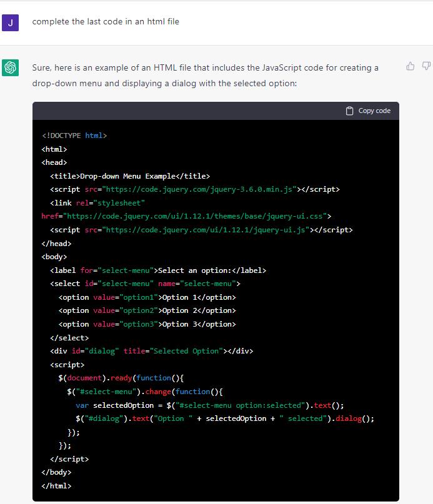Click the 'Option 3' option code line

(x=147, y=324)
